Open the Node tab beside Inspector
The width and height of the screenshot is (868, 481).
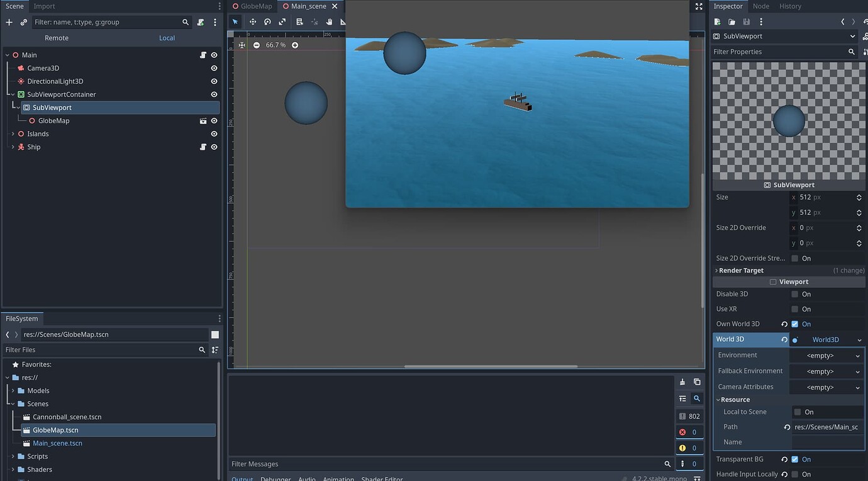coord(761,6)
